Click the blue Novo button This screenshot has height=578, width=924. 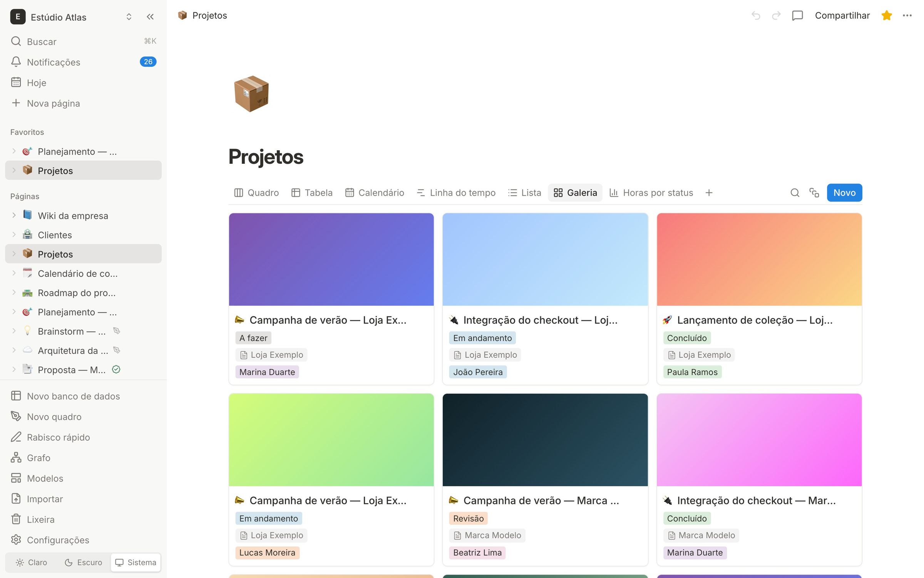844,193
